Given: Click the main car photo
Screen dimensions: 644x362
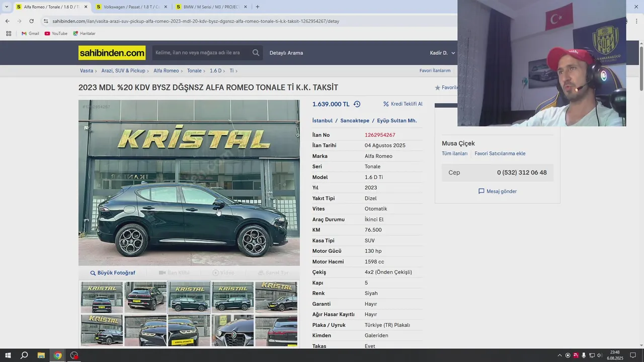Looking at the screenshot, I should click(189, 183).
